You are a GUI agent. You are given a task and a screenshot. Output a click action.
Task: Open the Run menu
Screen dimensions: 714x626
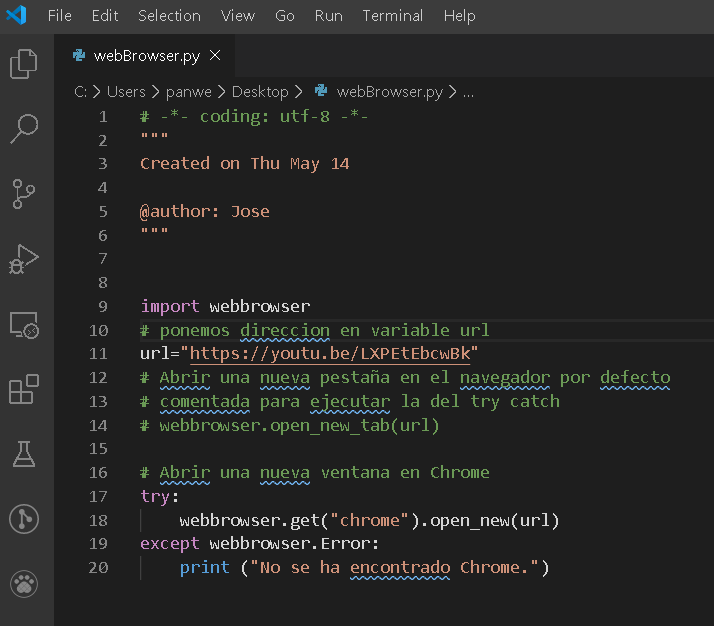point(328,16)
